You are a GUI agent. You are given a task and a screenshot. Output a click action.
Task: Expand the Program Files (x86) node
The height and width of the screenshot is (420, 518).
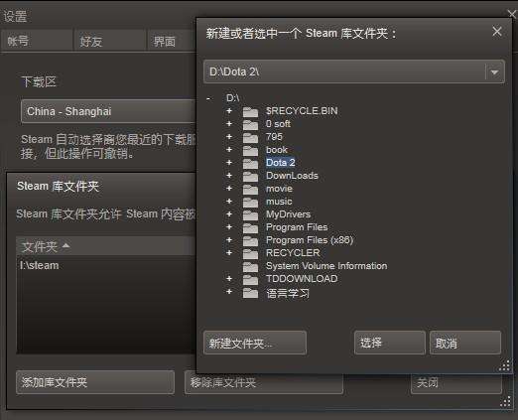click(x=229, y=240)
